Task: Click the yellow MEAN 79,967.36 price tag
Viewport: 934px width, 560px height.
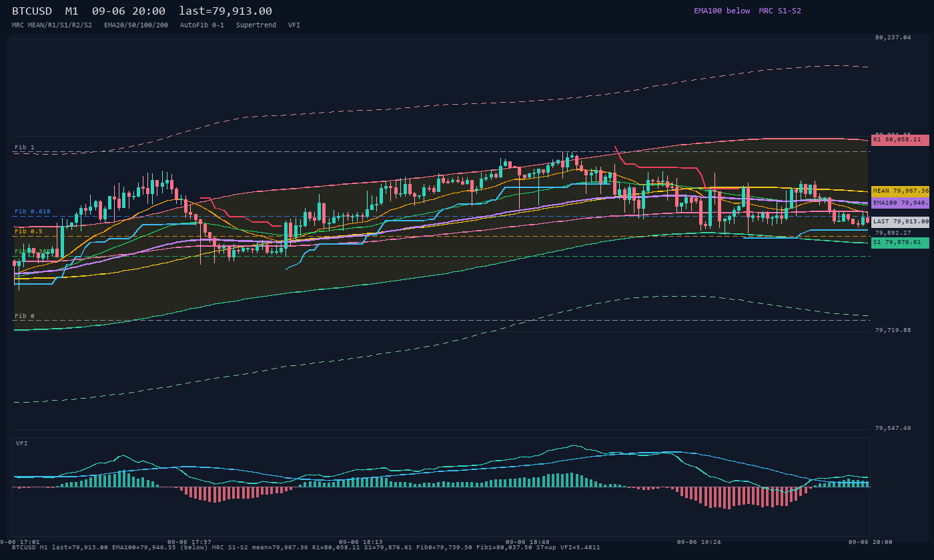Action: click(900, 191)
